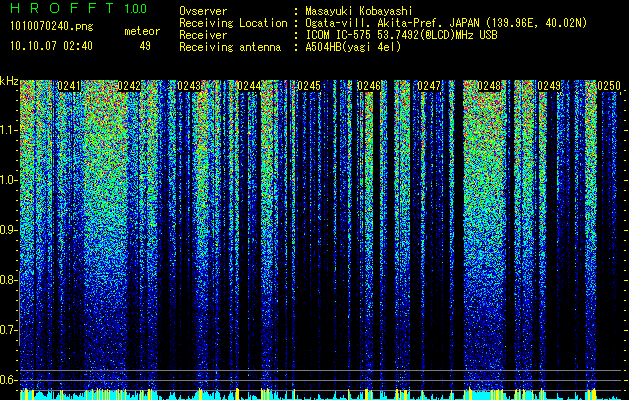Screen dimensions: 629x400
Task: Click time marker 0247
Action: 429,86
